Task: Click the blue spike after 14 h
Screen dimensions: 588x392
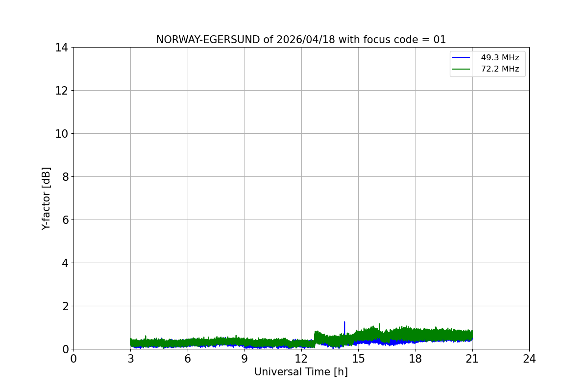Action: 344,327
